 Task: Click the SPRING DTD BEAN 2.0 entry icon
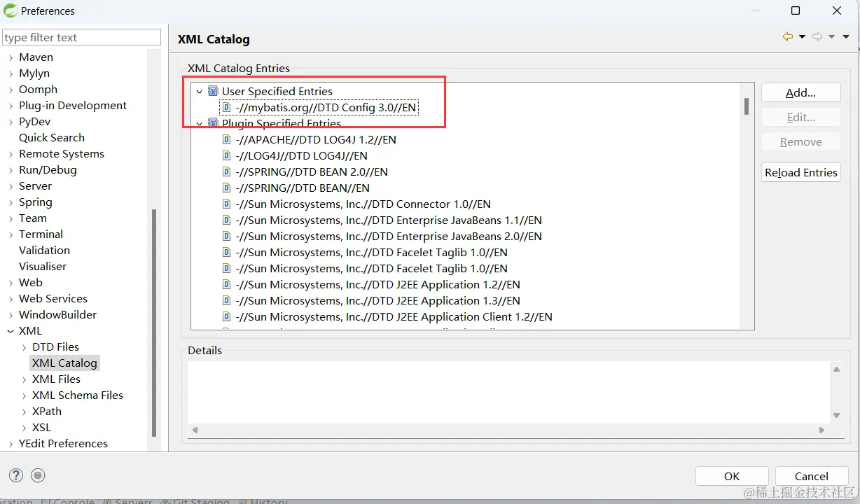point(226,171)
